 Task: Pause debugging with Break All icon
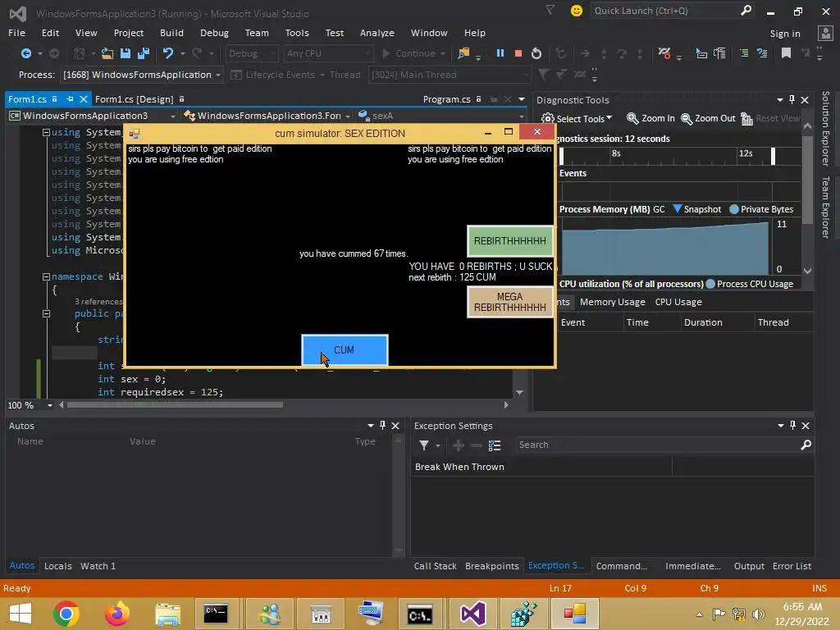[500, 53]
